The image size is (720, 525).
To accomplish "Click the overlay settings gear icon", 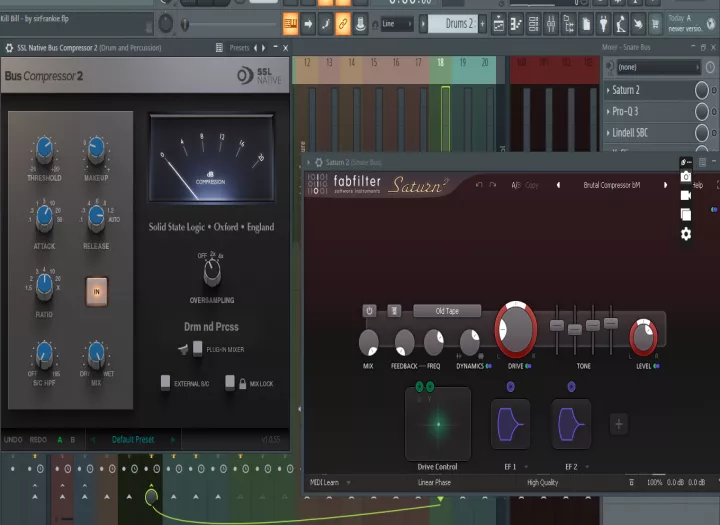I will (686, 234).
